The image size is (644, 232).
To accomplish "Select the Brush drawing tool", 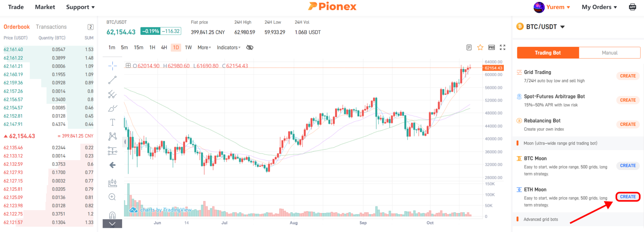I will coord(112,108).
